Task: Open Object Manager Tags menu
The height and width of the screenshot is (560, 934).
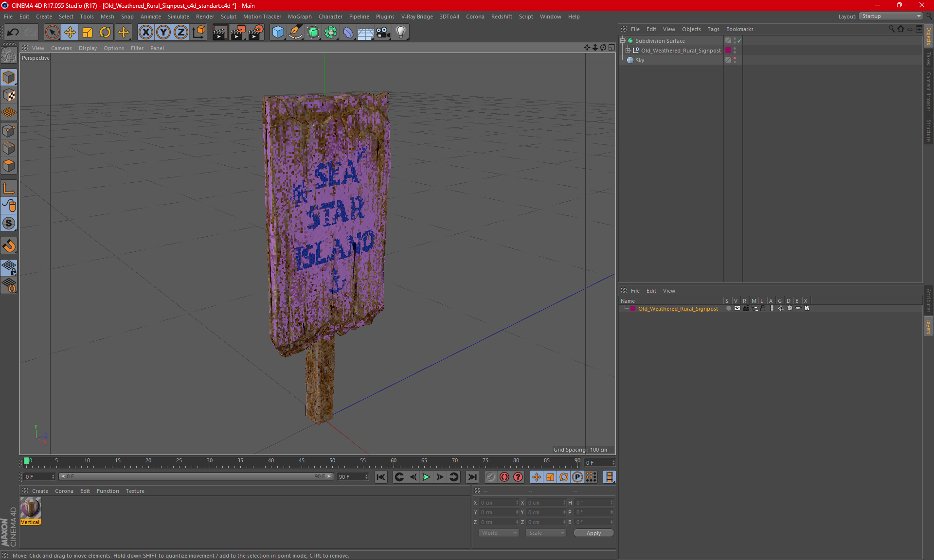Action: tap(713, 29)
